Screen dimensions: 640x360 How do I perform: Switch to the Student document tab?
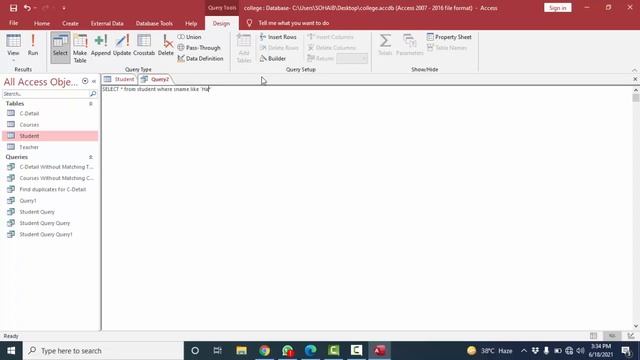[x=119, y=79]
